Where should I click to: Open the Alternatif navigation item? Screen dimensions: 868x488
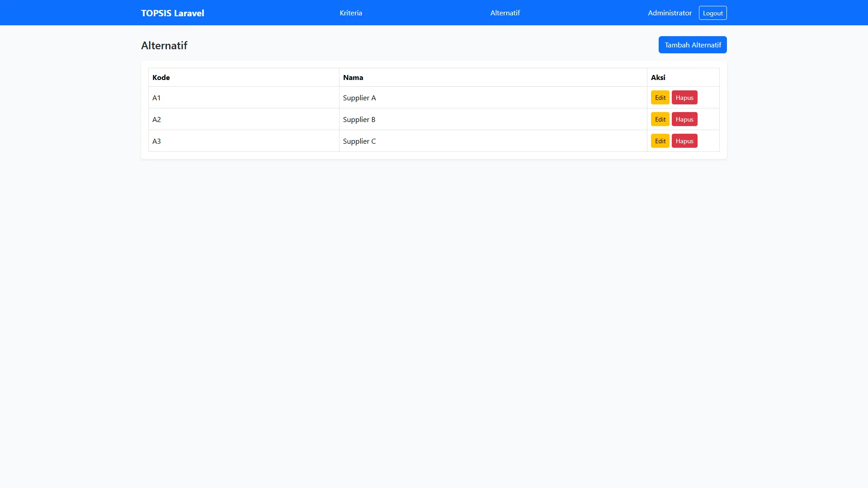tap(505, 13)
